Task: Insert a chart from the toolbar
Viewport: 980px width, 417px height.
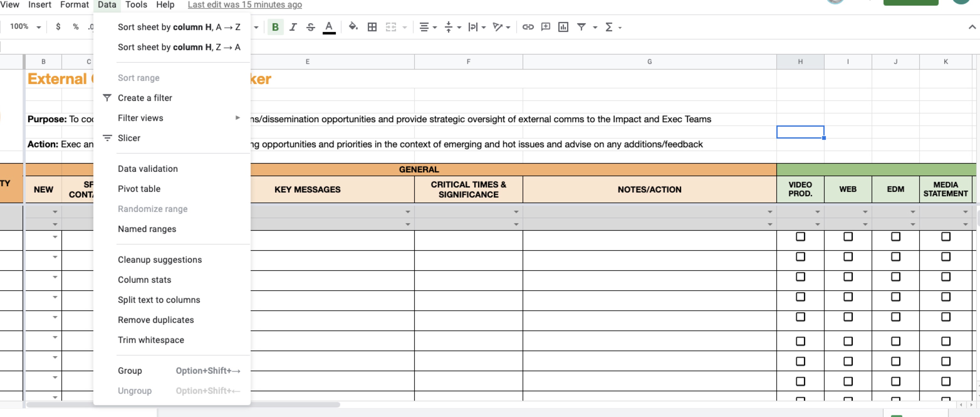Action: pyautogui.click(x=563, y=27)
